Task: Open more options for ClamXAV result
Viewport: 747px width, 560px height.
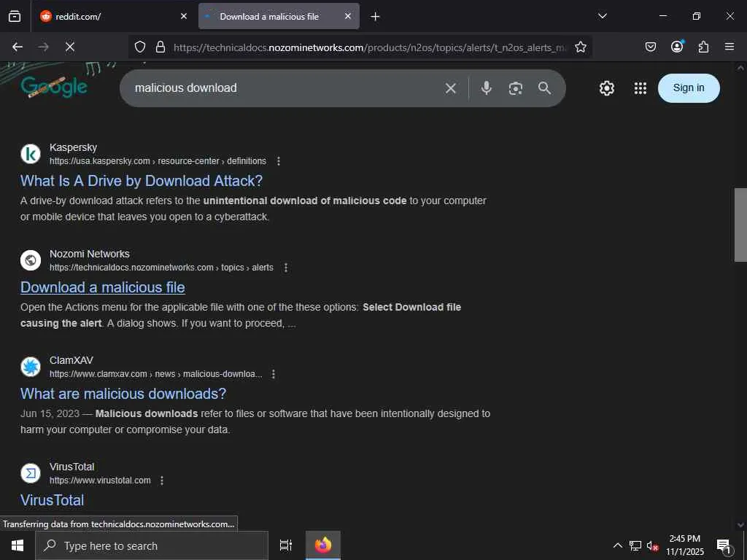Action: (x=274, y=374)
